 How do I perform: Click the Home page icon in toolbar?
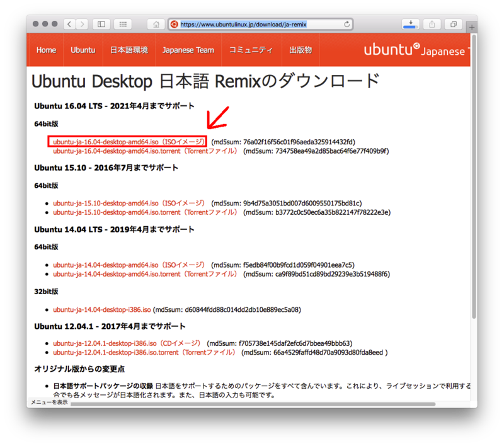[156, 25]
